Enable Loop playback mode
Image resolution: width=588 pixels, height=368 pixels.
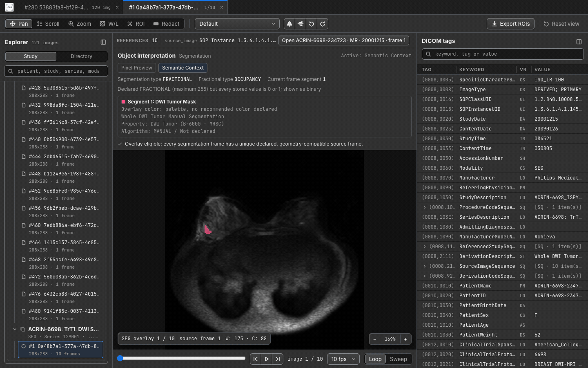tap(375, 359)
